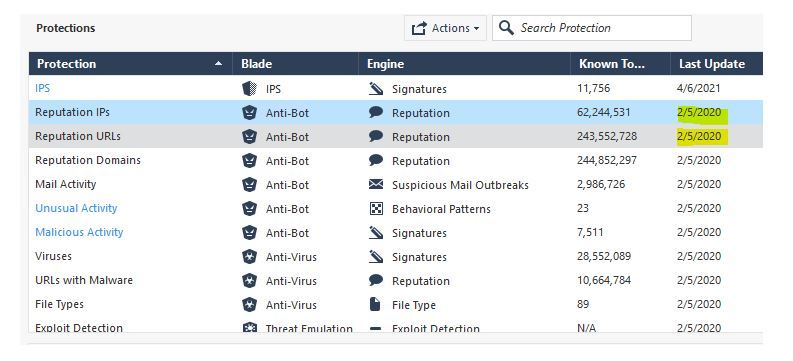The height and width of the screenshot is (361, 793).
Task: Click highlighted 2/5/2020 date in Reputation URLs row
Action: 700,137
